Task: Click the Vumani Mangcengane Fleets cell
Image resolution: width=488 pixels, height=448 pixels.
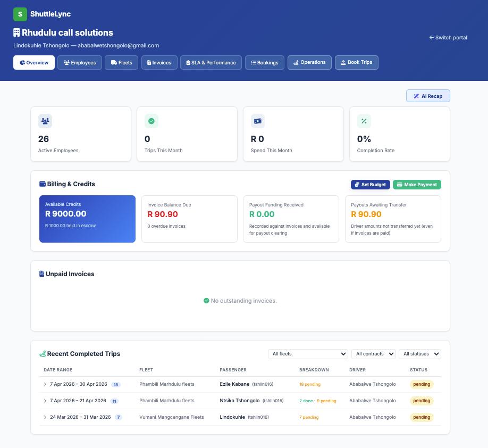Action: (172, 417)
